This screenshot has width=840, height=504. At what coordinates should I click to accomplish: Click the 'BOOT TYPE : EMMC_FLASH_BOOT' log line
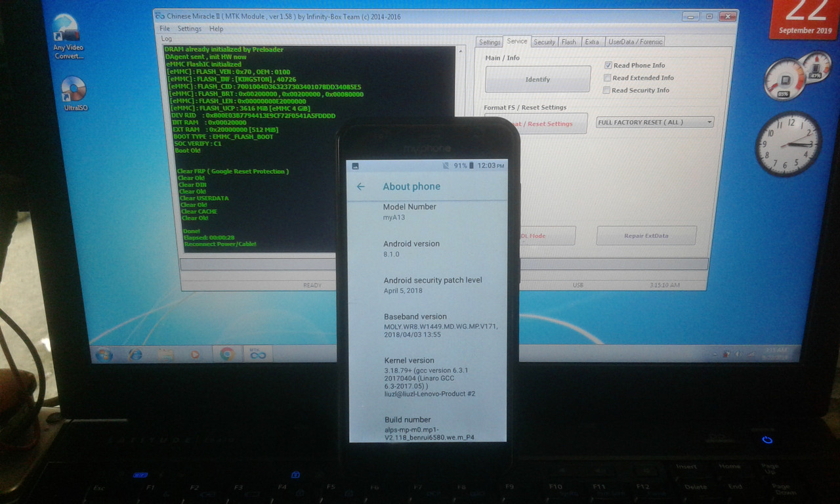click(222, 136)
